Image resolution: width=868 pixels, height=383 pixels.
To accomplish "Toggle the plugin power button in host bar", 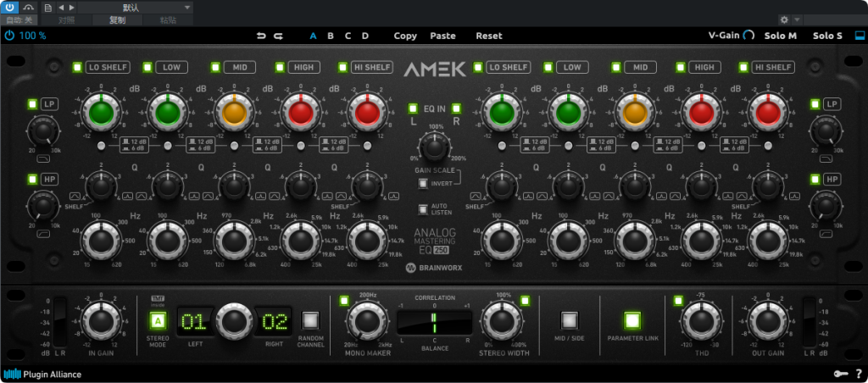I will 10,7.
